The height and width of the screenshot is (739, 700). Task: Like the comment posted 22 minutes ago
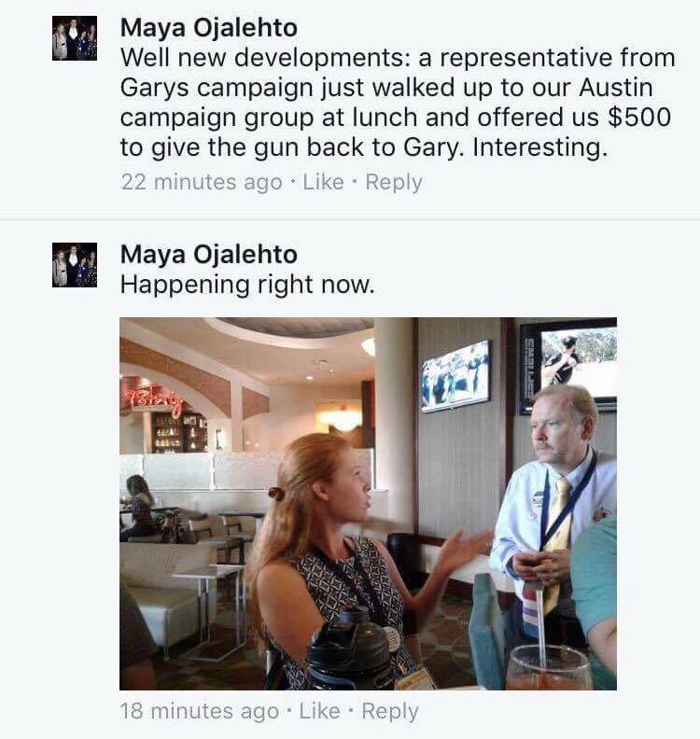[x=323, y=182]
